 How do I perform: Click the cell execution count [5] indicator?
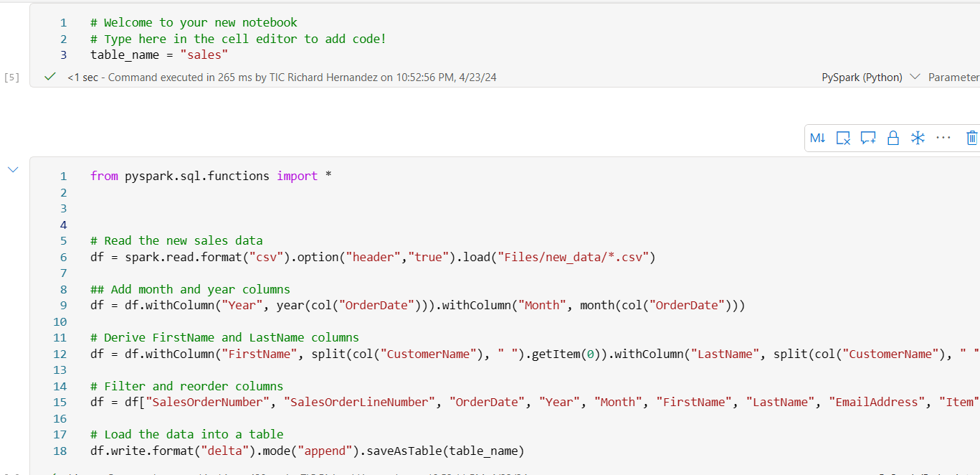11,77
